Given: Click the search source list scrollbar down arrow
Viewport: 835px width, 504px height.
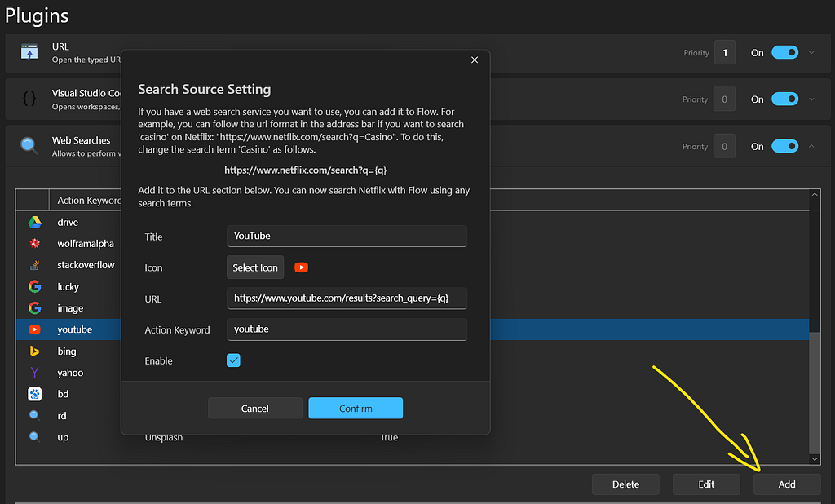Looking at the screenshot, I should coord(815,458).
